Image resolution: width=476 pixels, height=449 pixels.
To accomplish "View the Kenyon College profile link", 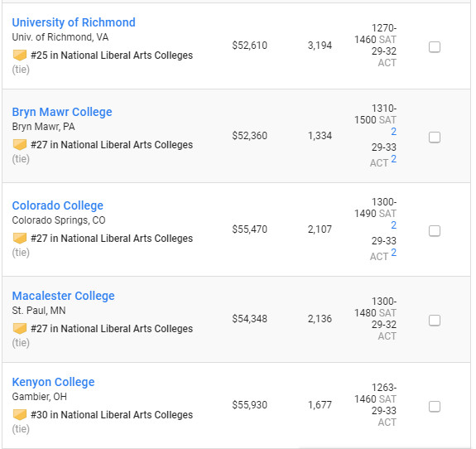I will coord(53,382).
